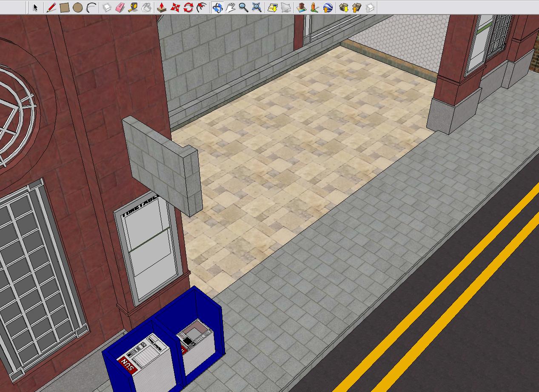Choose the Push/Pull tool
Viewport: 539px width, 392px height.
pos(162,8)
